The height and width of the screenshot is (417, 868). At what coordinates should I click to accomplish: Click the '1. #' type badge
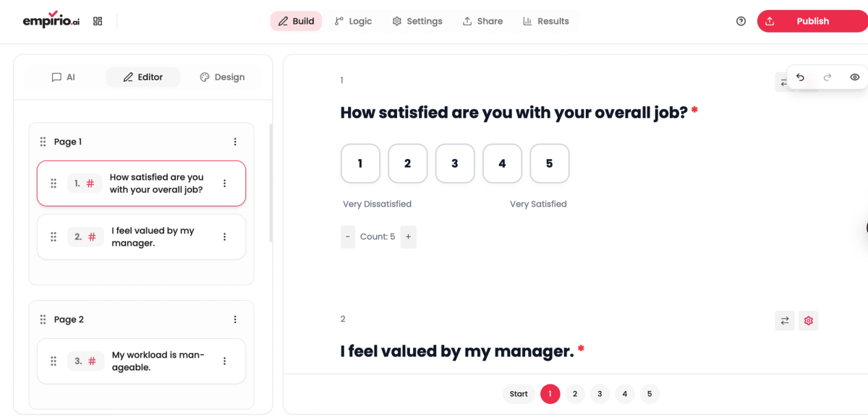click(85, 184)
